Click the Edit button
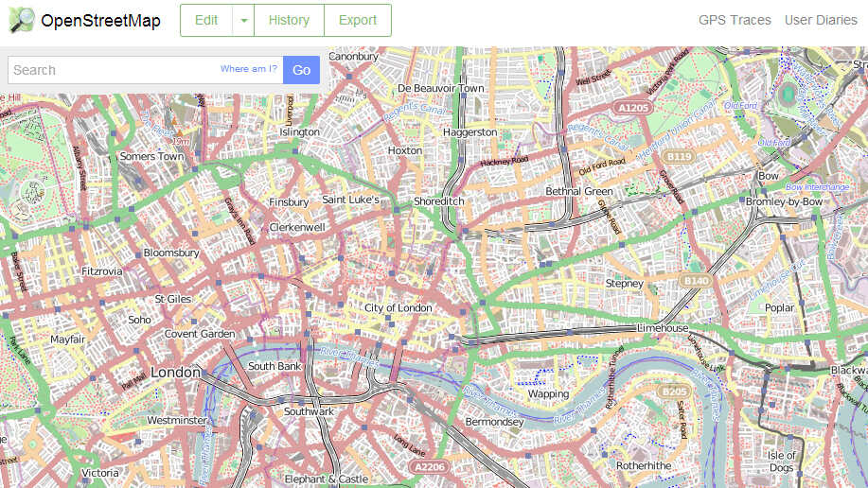This screenshot has width=868, height=488. 206,21
